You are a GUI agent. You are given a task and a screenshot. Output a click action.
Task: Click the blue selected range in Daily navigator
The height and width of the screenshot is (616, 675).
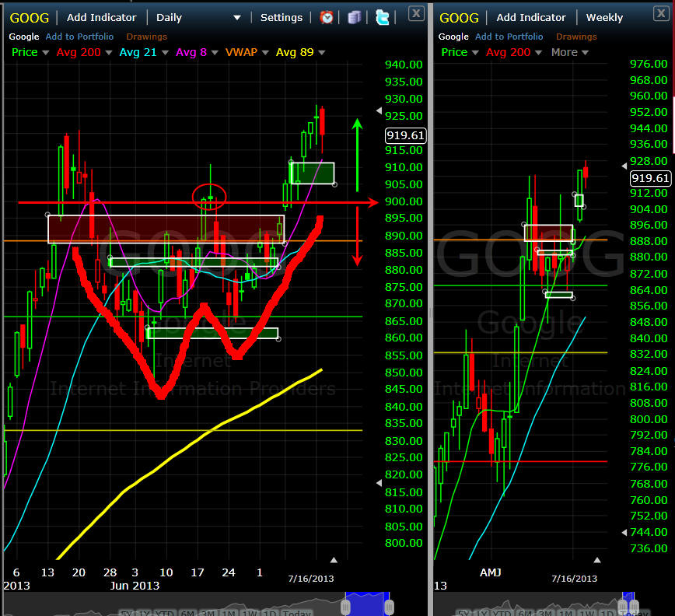coord(367,604)
